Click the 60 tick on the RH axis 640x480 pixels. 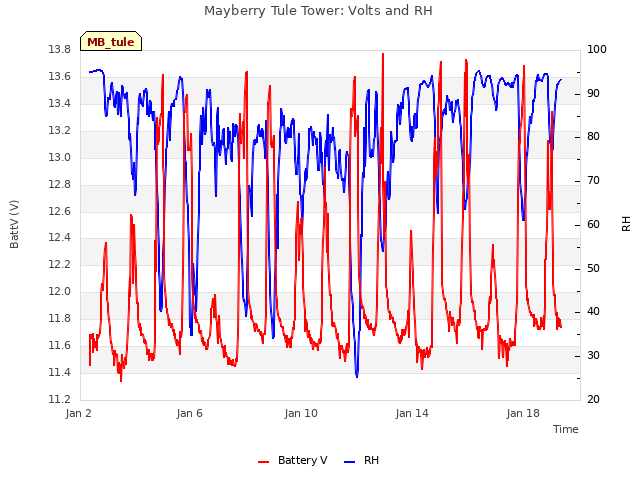pyautogui.click(x=593, y=224)
